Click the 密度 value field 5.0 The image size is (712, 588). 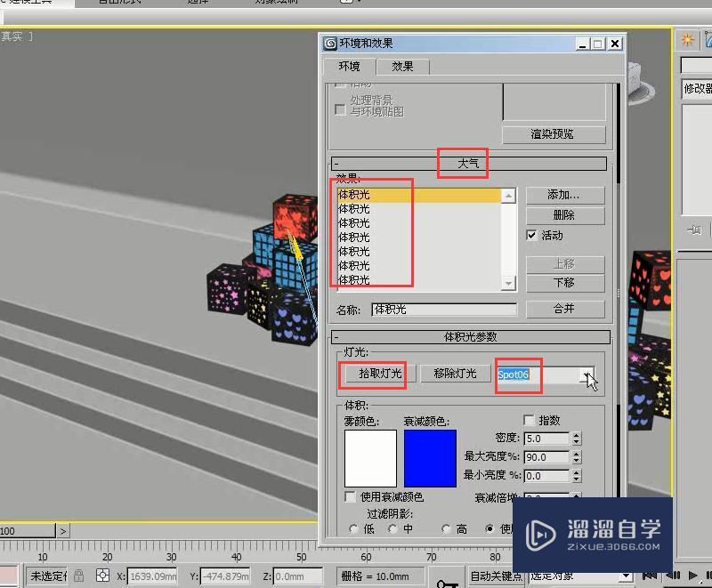coord(546,439)
